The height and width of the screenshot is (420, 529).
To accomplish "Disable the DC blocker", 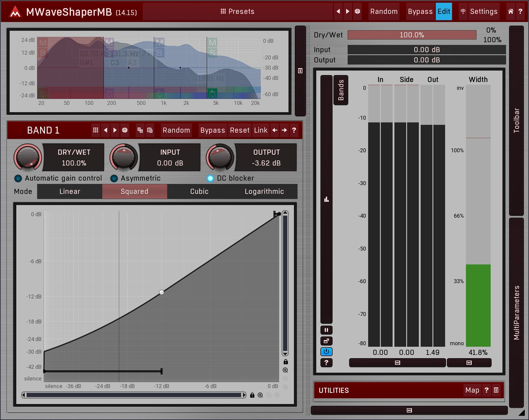I will point(210,178).
